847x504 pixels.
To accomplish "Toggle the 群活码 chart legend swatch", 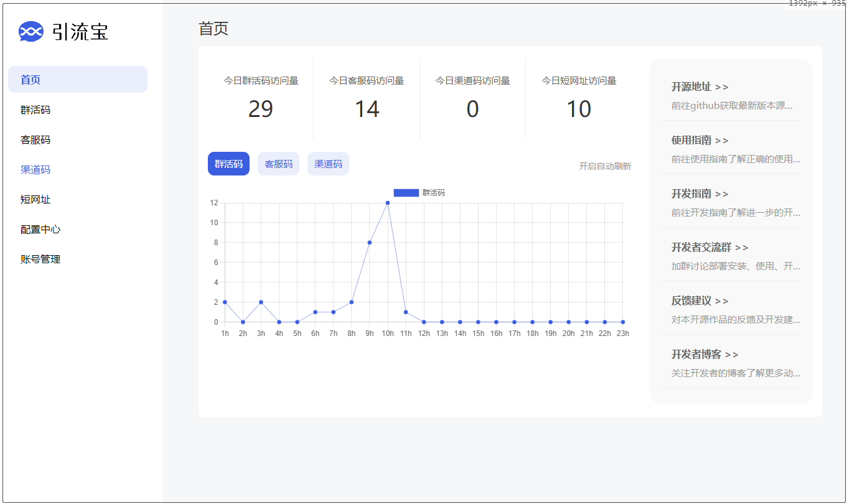I will [x=406, y=193].
